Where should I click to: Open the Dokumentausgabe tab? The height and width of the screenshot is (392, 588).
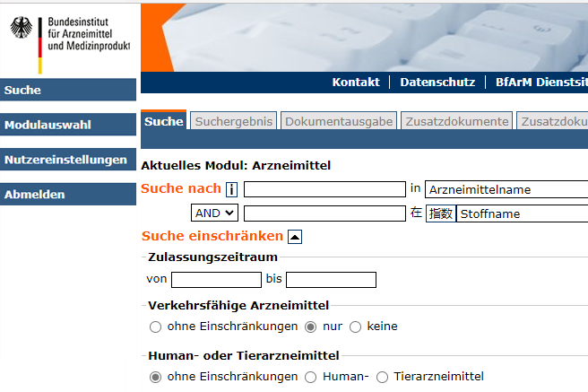click(x=339, y=121)
